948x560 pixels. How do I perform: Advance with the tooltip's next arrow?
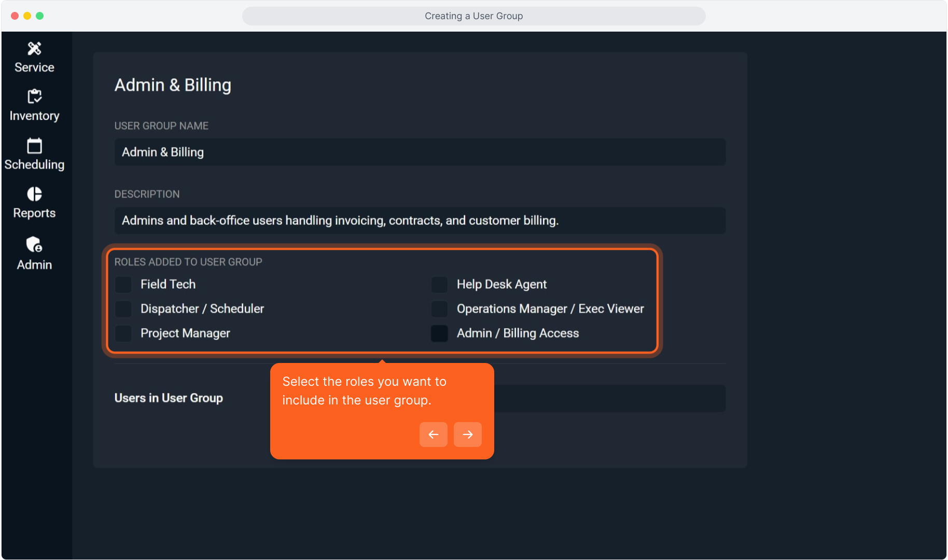[467, 435]
